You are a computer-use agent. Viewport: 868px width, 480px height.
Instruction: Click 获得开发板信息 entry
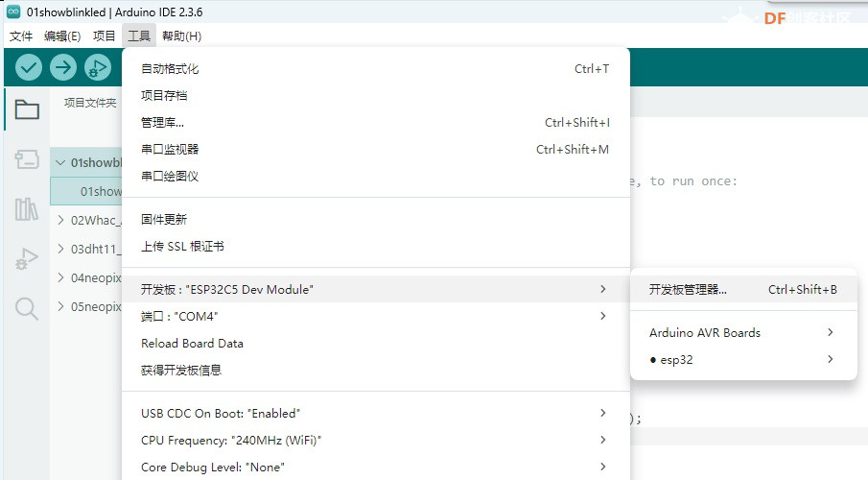pos(376,370)
